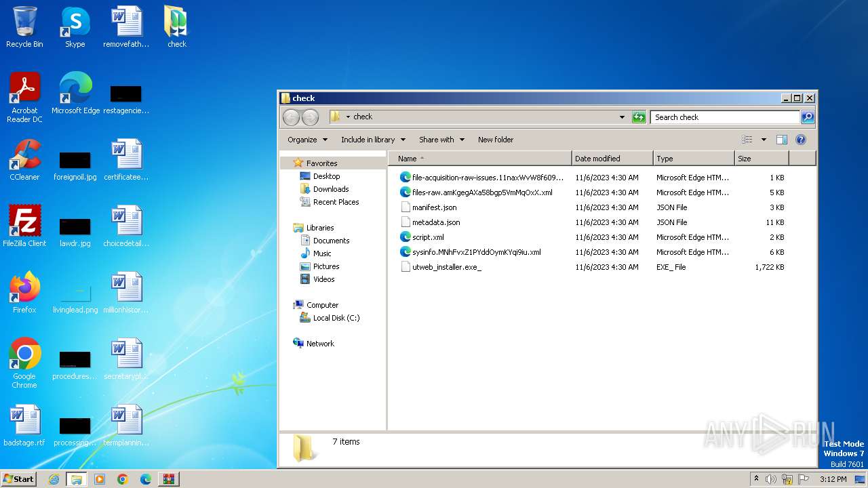Select choicedetail Word document on desktop
This screenshot has height=488, width=868.
pyautogui.click(x=126, y=226)
